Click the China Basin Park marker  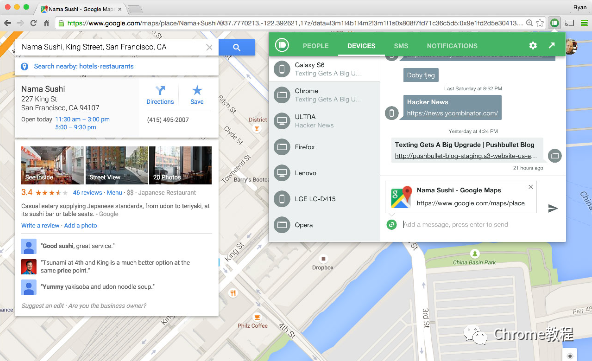click(475, 253)
